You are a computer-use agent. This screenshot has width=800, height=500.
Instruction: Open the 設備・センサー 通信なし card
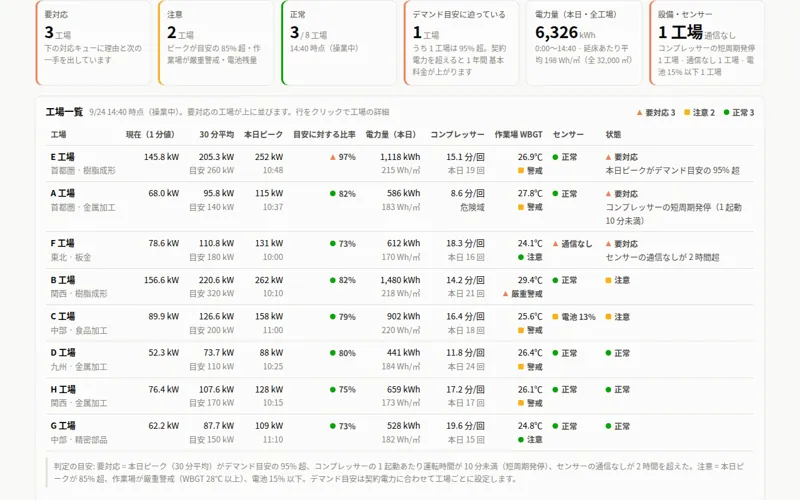click(707, 42)
